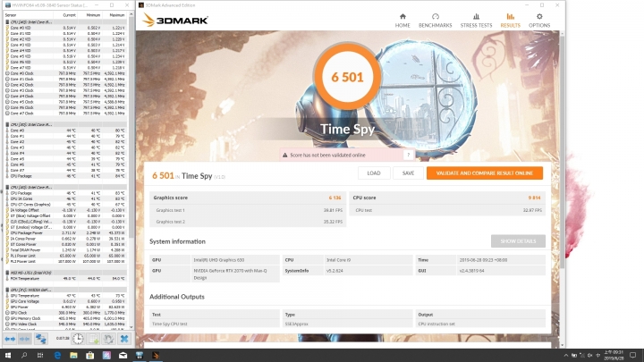This screenshot has height=362, width=644.
Task: Open the Windows Start menu
Action: coord(8,356)
